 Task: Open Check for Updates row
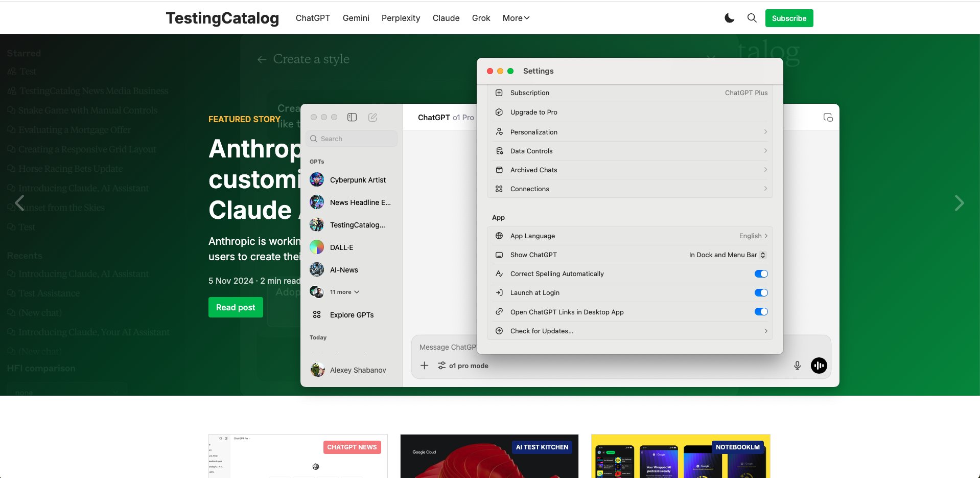[630, 331]
